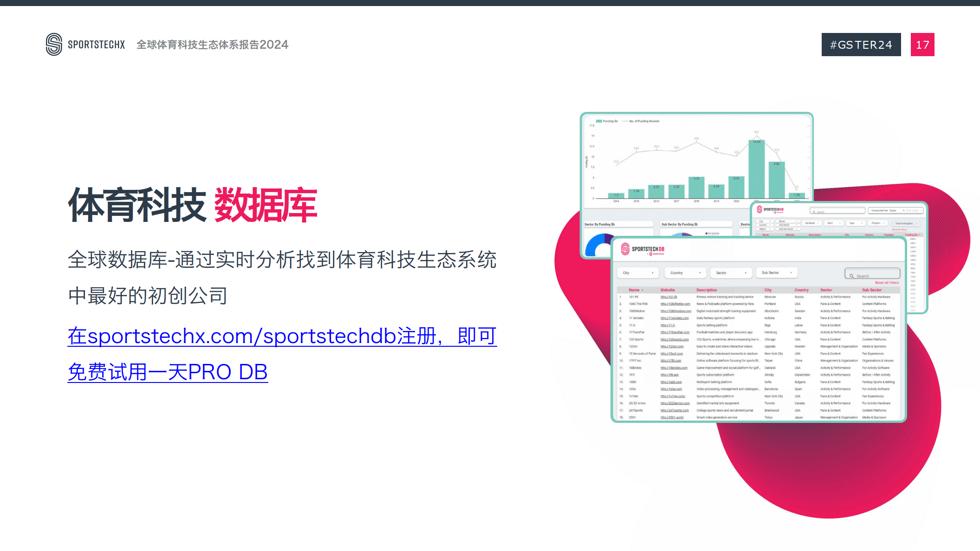
Task: Click the SportsTechX logo in the slide header
Action: (x=85, y=45)
